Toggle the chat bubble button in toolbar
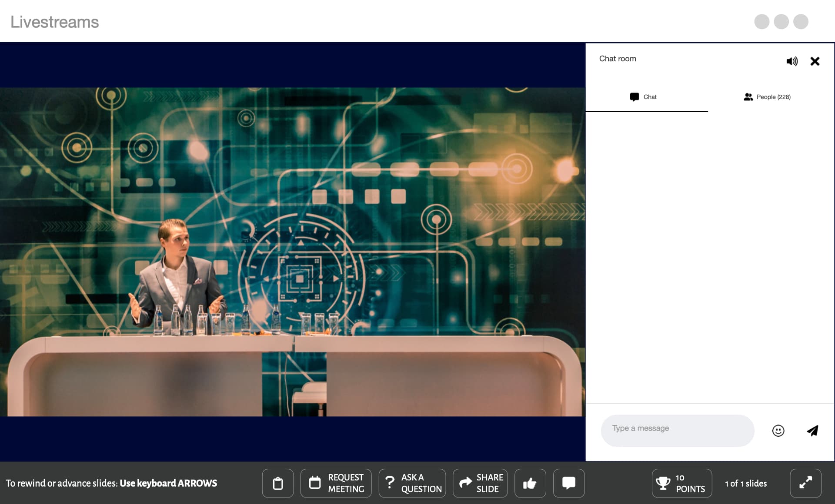 click(x=568, y=483)
